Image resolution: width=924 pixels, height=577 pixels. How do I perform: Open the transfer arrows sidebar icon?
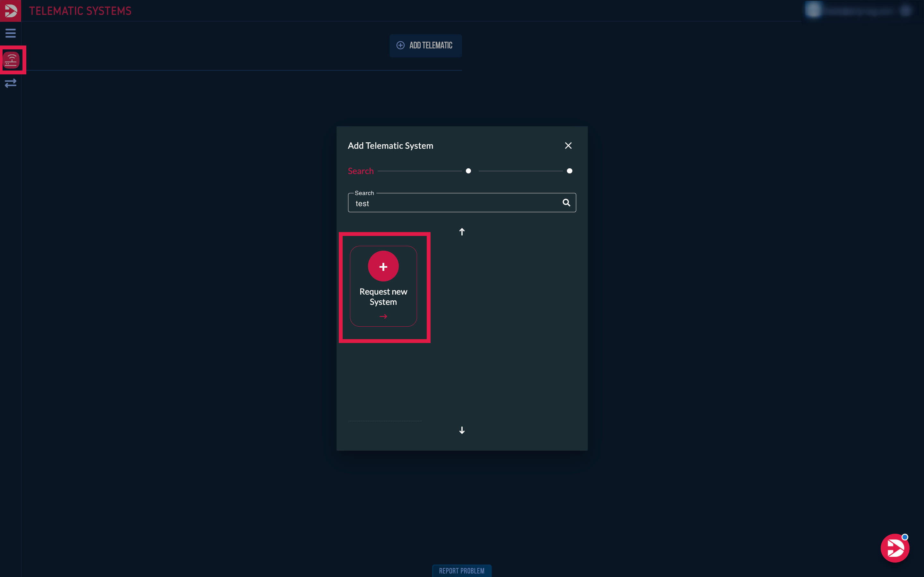pos(10,83)
